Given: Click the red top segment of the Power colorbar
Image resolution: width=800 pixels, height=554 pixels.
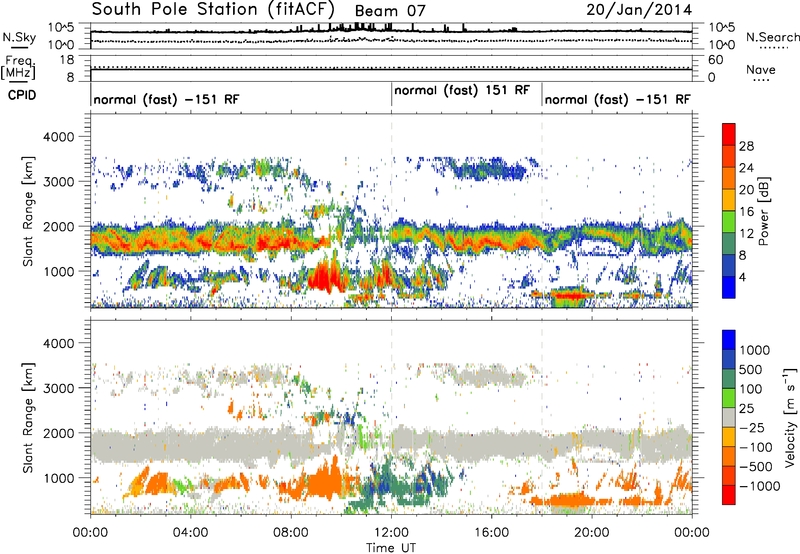Looking at the screenshot, I should pyautogui.click(x=729, y=134).
